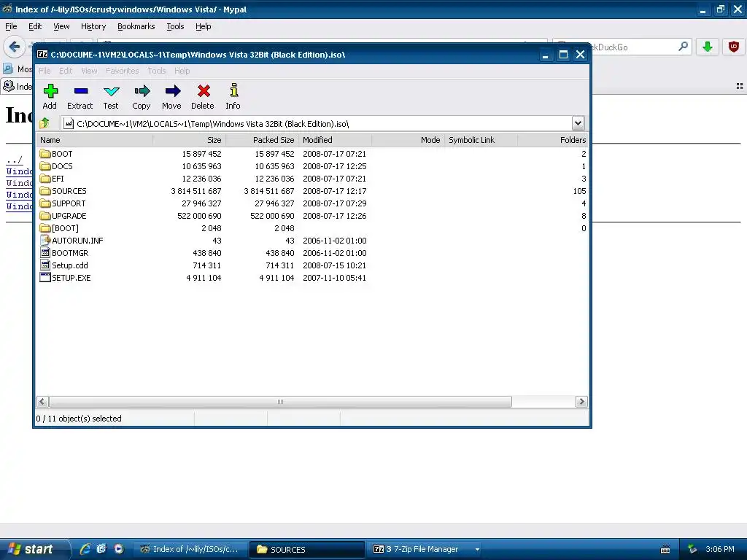Open the Edit menu in Mypal
This screenshot has width=747, height=560.
pos(35,26)
